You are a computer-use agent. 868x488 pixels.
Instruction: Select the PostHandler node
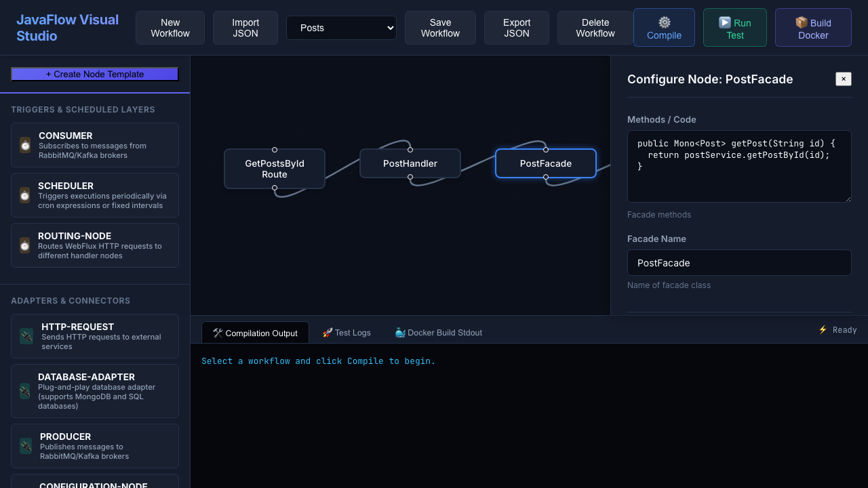point(410,163)
